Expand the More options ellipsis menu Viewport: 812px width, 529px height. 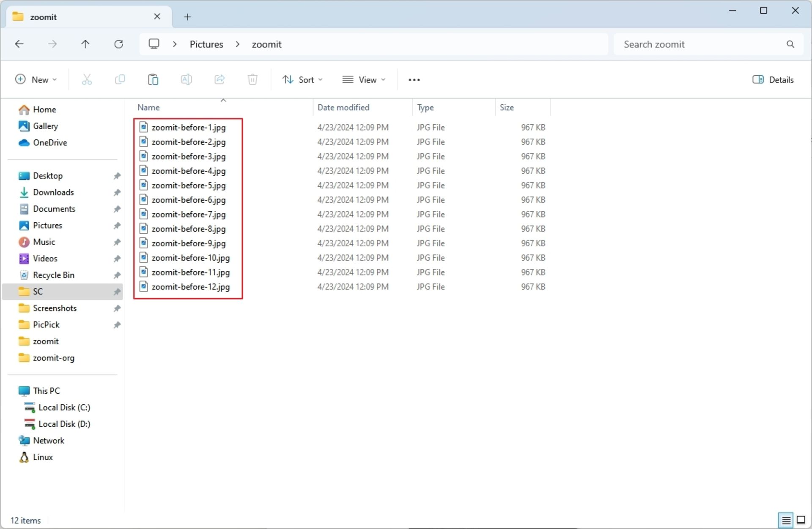pos(414,79)
